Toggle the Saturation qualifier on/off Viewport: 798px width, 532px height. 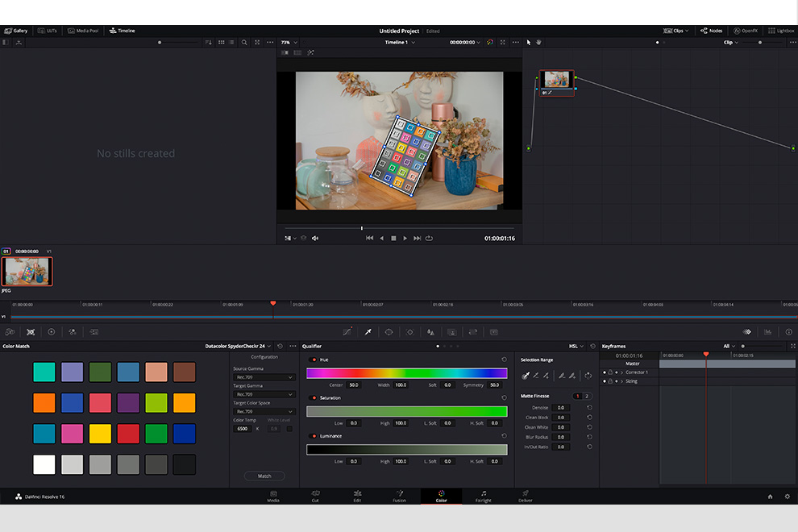[314, 397]
